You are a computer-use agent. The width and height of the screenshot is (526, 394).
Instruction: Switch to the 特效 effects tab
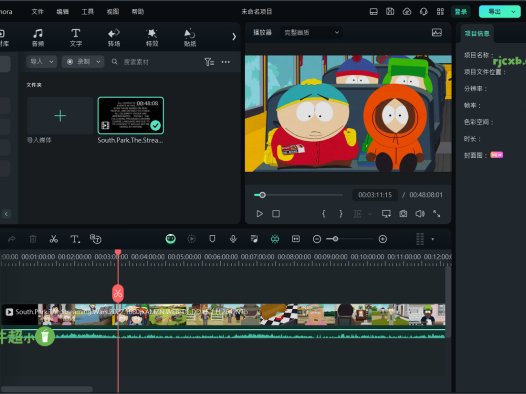tap(152, 38)
